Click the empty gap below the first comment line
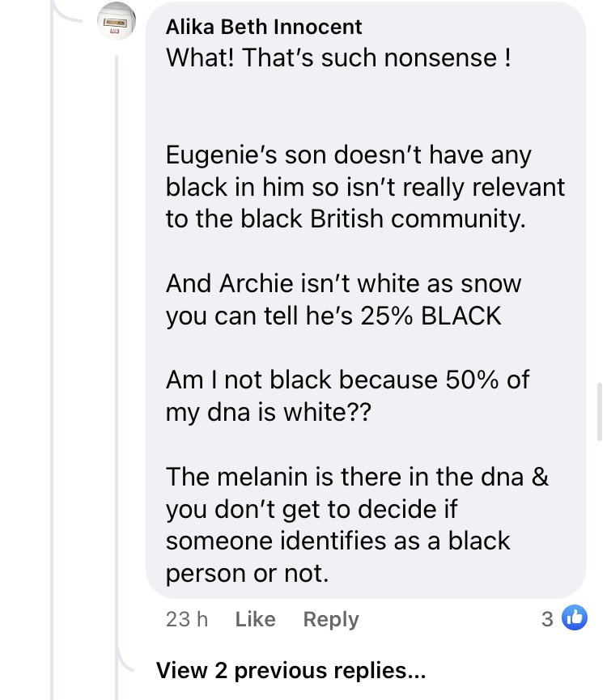 pos(365,106)
